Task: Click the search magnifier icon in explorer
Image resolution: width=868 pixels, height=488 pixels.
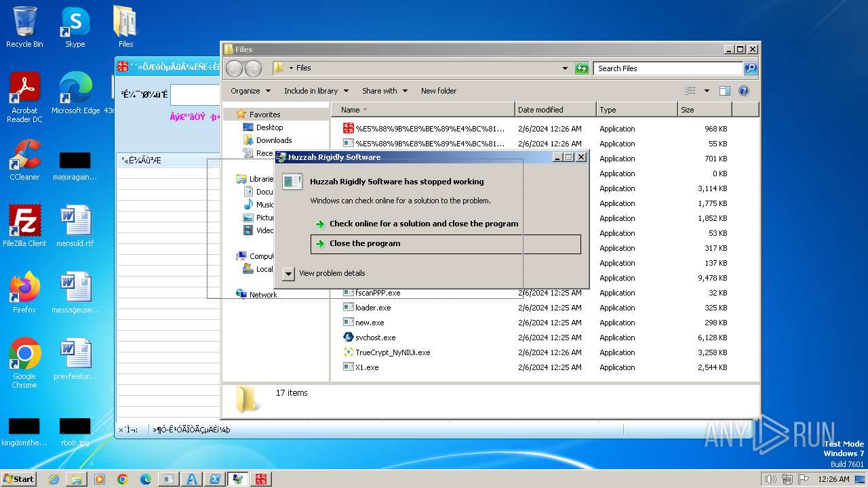Action: (x=750, y=68)
